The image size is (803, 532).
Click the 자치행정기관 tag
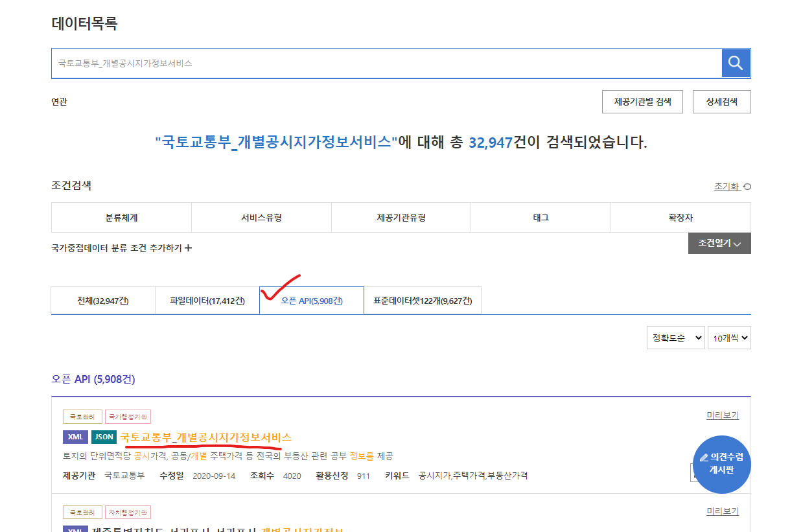coord(128,513)
